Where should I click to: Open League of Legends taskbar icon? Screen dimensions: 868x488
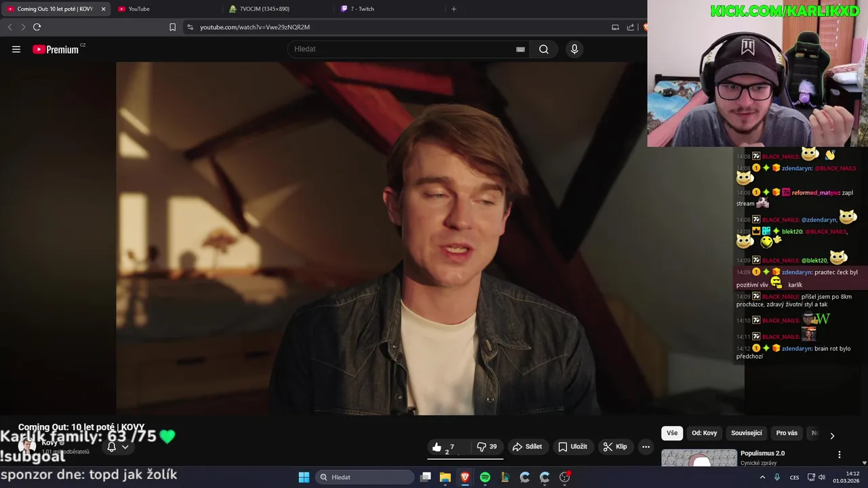pos(505,477)
